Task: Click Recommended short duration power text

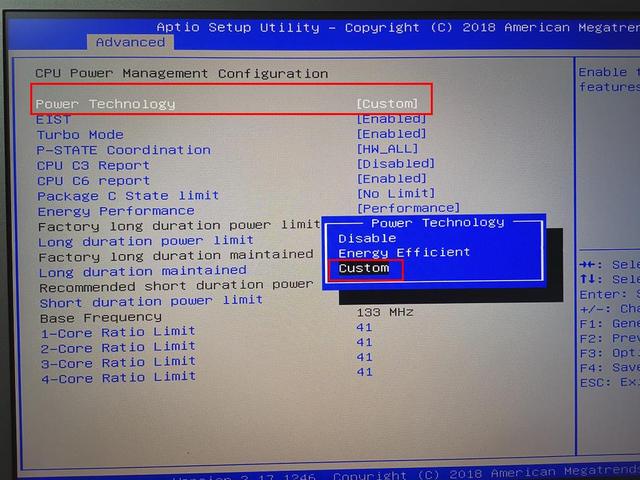Action: point(176,286)
